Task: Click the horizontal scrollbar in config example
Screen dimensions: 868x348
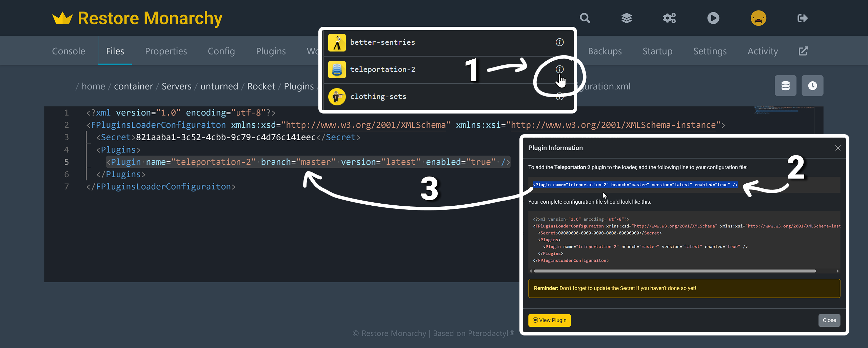Action: click(675, 271)
